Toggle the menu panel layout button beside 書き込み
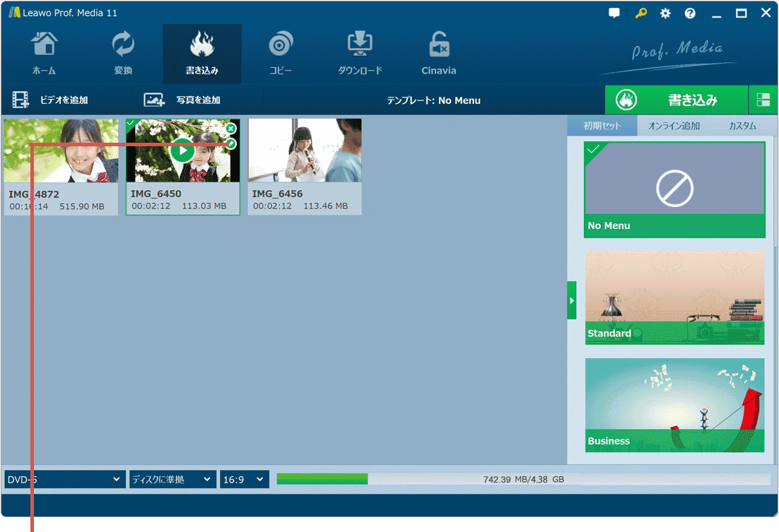This screenshot has width=779, height=532. (763, 100)
